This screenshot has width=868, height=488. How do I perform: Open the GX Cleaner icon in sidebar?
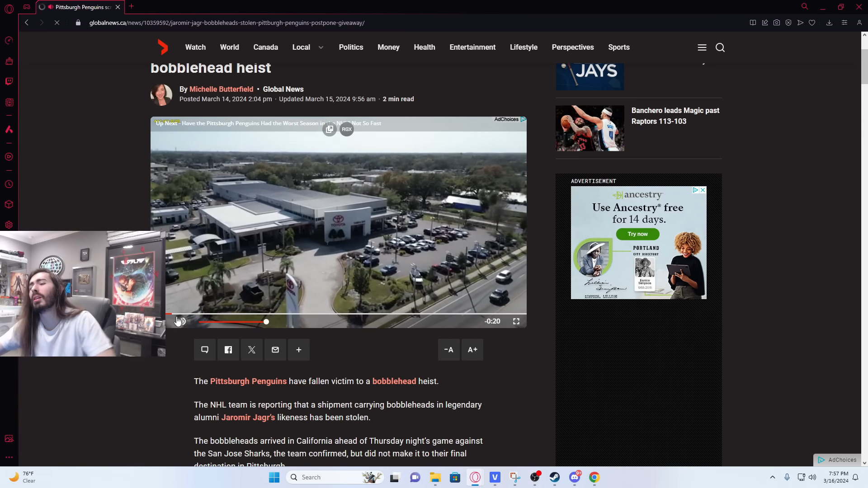click(9, 130)
